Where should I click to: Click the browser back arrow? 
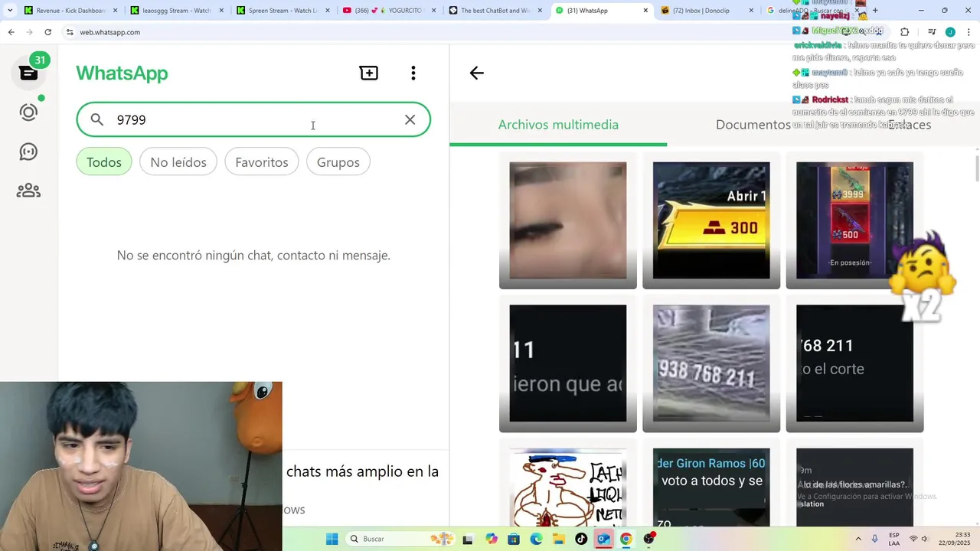11,32
